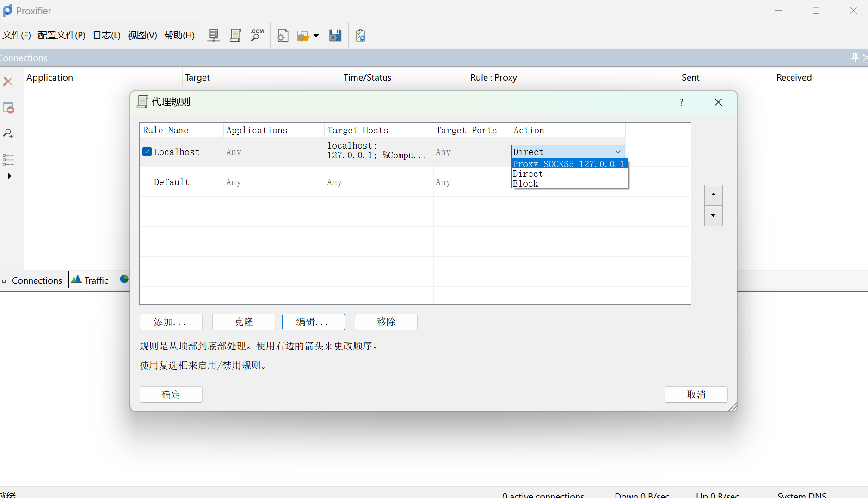Select Block in the action dropdown list
Screen dimensions: 868x498
(525, 184)
